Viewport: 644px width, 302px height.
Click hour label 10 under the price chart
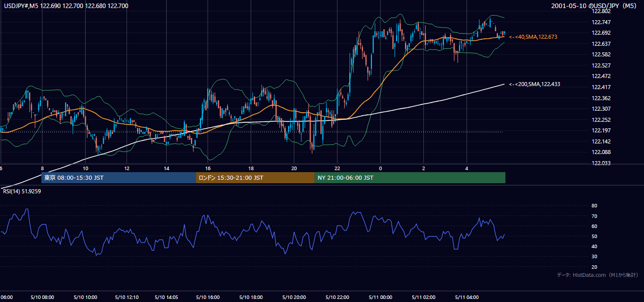tap(85, 168)
